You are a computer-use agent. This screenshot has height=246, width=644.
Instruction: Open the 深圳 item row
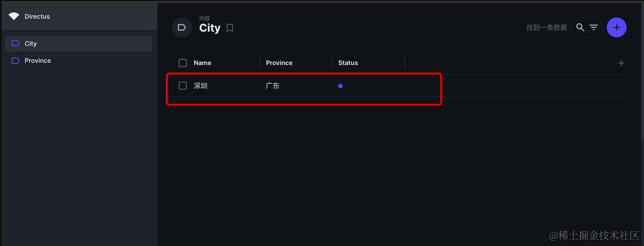(201, 86)
